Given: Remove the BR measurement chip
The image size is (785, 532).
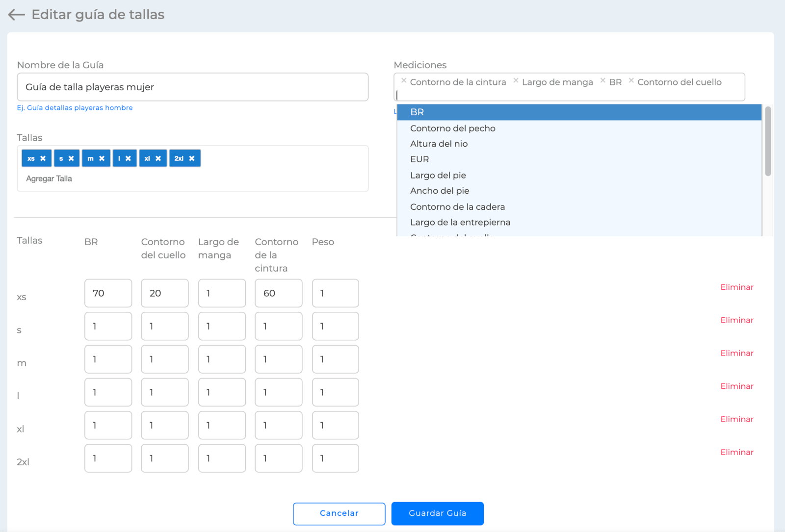Looking at the screenshot, I should [603, 80].
